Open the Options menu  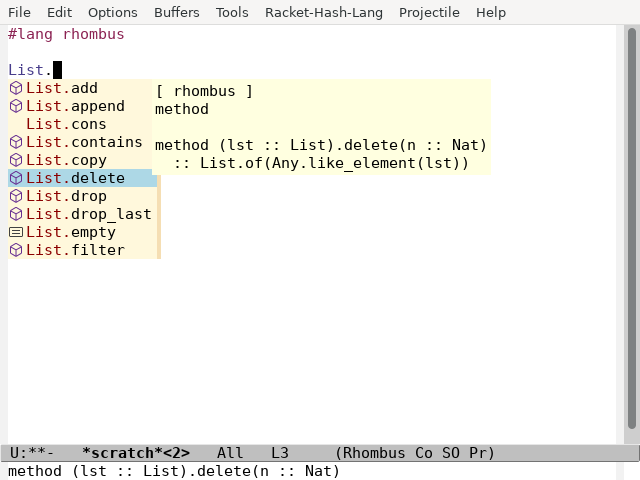[x=113, y=12]
